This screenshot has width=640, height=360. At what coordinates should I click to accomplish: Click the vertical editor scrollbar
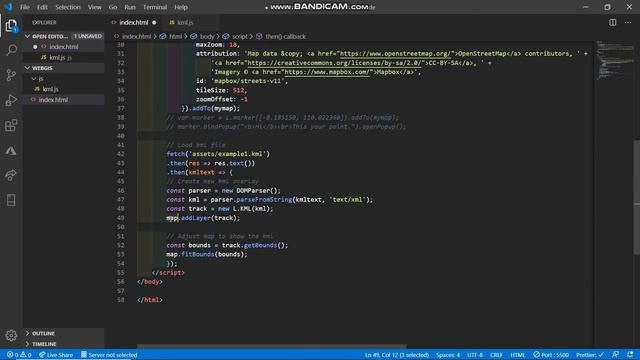(x=637, y=197)
